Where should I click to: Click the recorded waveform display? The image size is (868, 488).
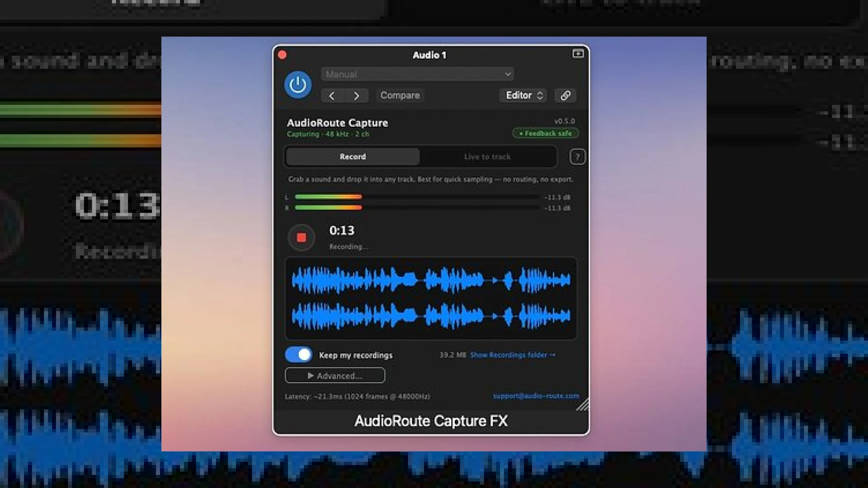[x=431, y=298]
